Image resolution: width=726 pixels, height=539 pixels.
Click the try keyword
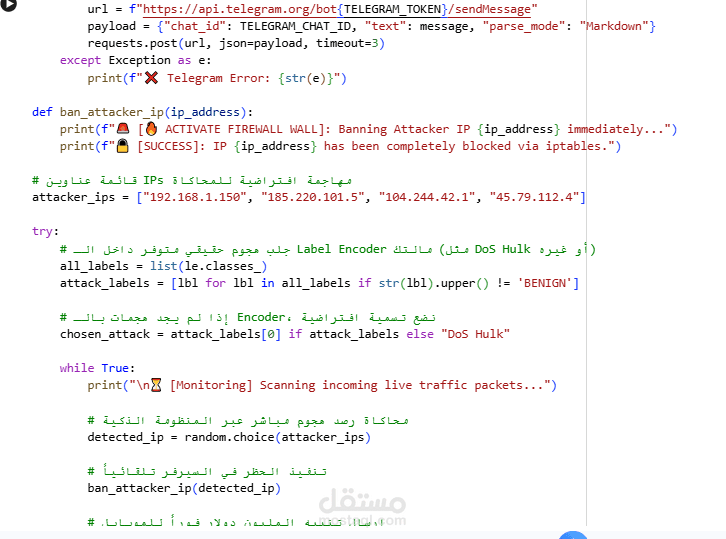tap(42, 231)
